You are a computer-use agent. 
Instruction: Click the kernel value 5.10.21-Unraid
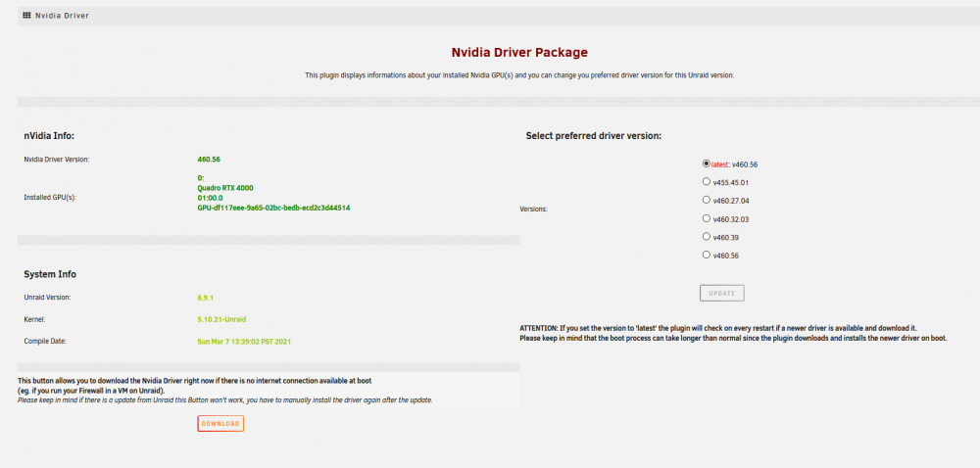221,319
